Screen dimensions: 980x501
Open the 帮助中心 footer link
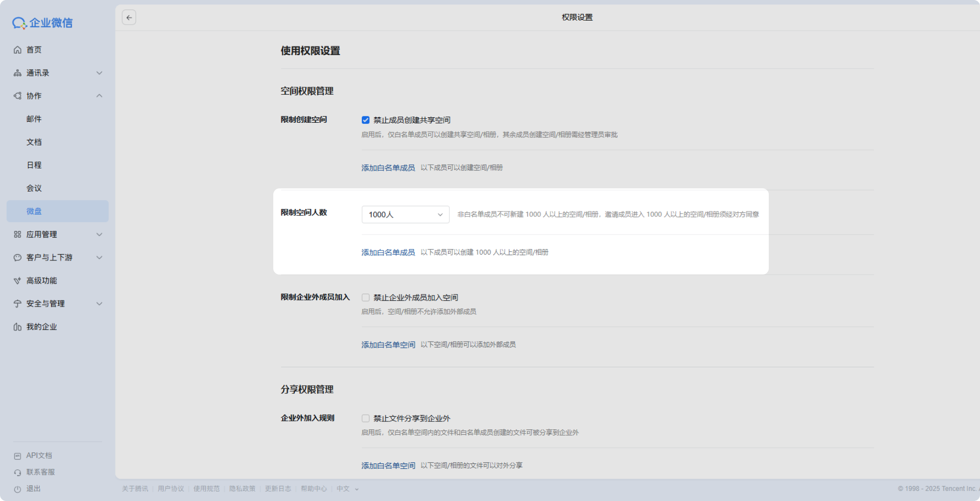tap(314, 489)
